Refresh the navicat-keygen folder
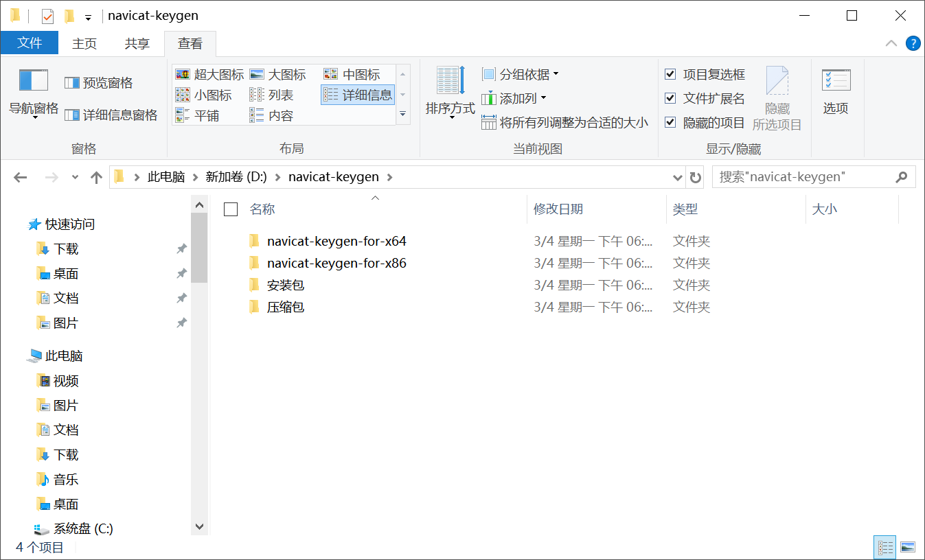Viewport: 925px width, 560px height. coord(696,177)
